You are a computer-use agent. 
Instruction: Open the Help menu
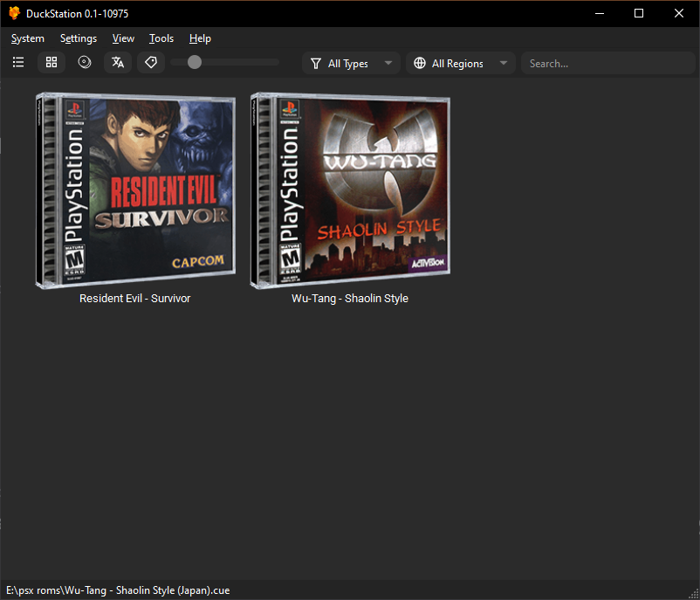[200, 39]
